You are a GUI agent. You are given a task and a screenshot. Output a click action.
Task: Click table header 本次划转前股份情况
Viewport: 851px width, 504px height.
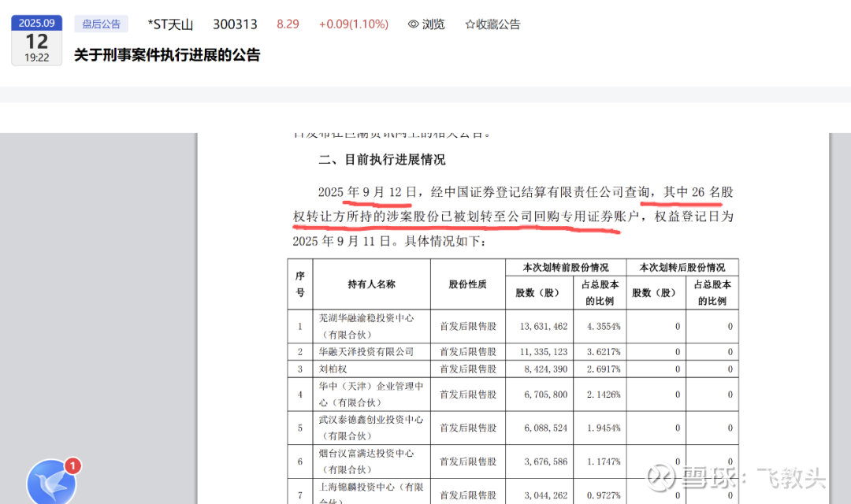pyautogui.click(x=566, y=268)
